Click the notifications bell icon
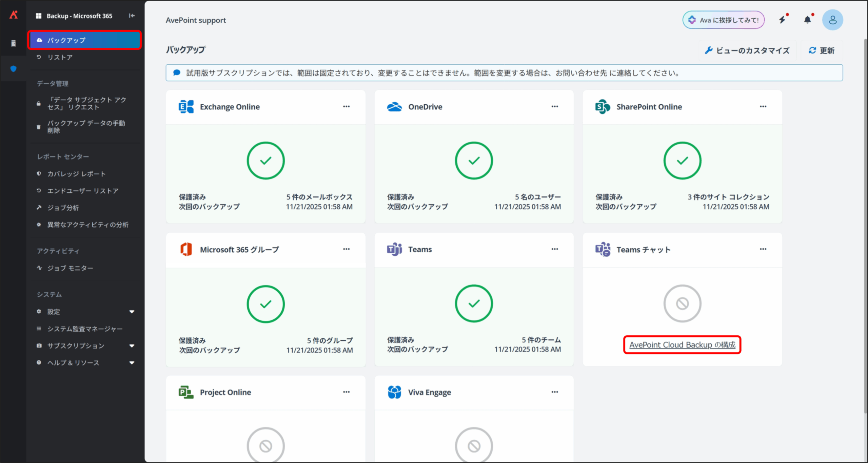The height and width of the screenshot is (463, 868). (x=807, y=20)
